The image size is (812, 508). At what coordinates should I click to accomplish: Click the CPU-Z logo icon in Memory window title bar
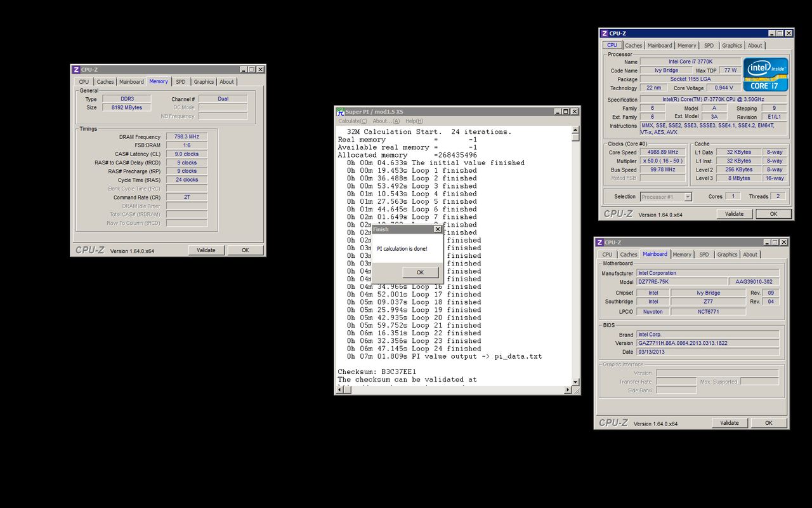coord(76,69)
